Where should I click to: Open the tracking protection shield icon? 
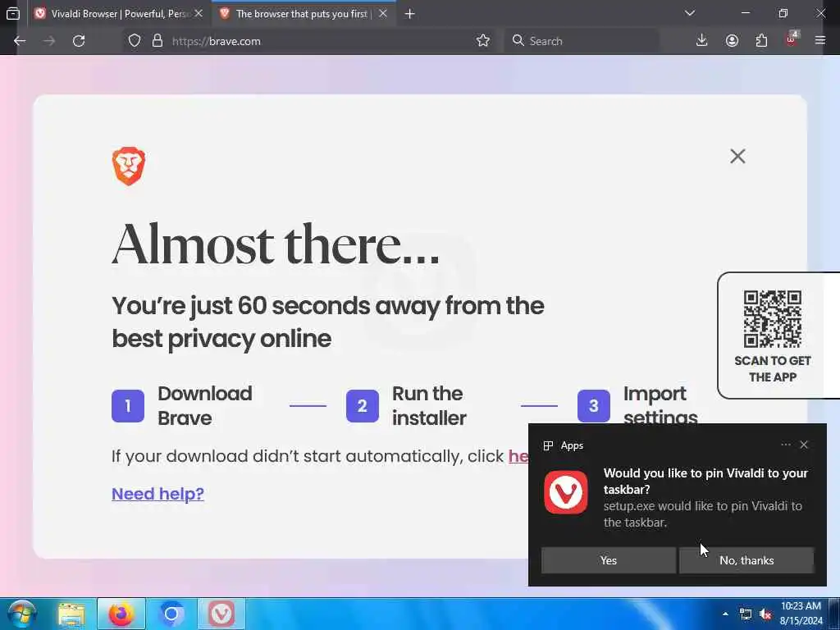(x=135, y=41)
